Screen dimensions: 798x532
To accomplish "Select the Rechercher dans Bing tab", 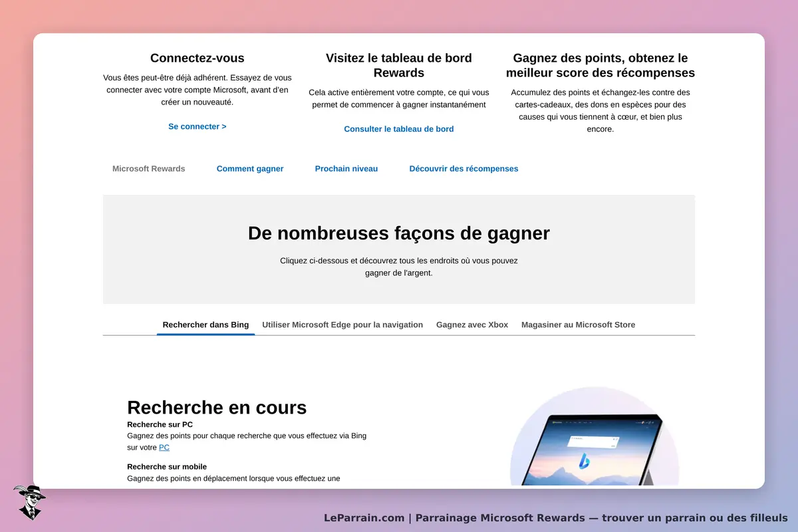I will tap(205, 325).
